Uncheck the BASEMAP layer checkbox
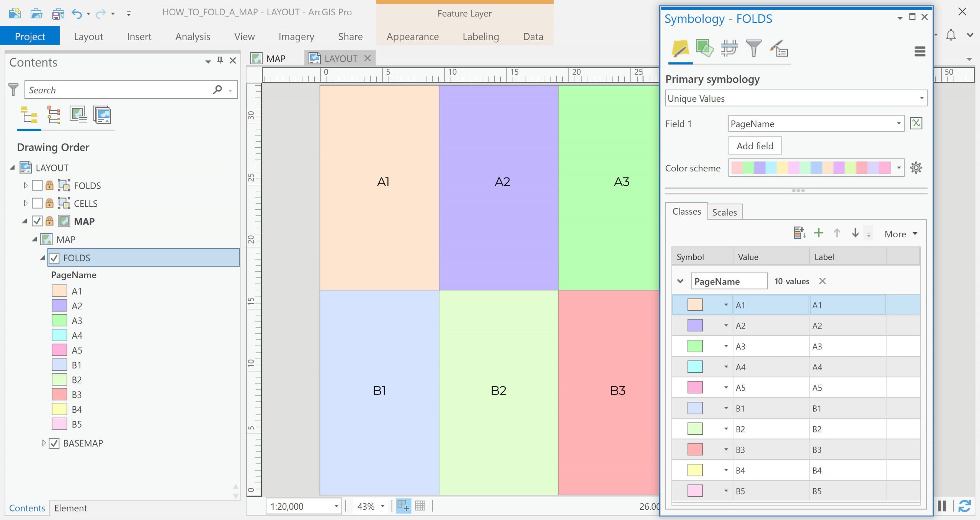The image size is (980, 520). click(x=54, y=443)
